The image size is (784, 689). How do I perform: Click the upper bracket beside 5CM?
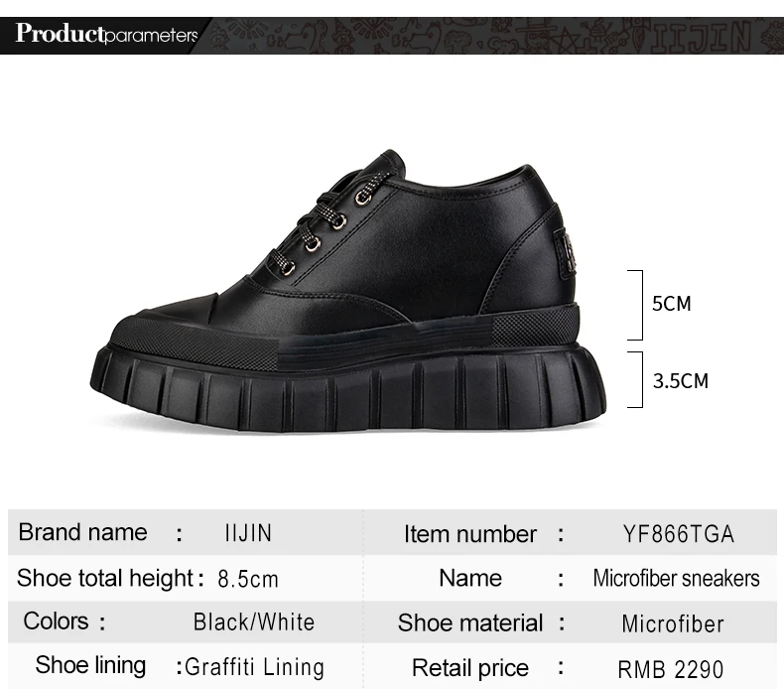tap(636, 305)
